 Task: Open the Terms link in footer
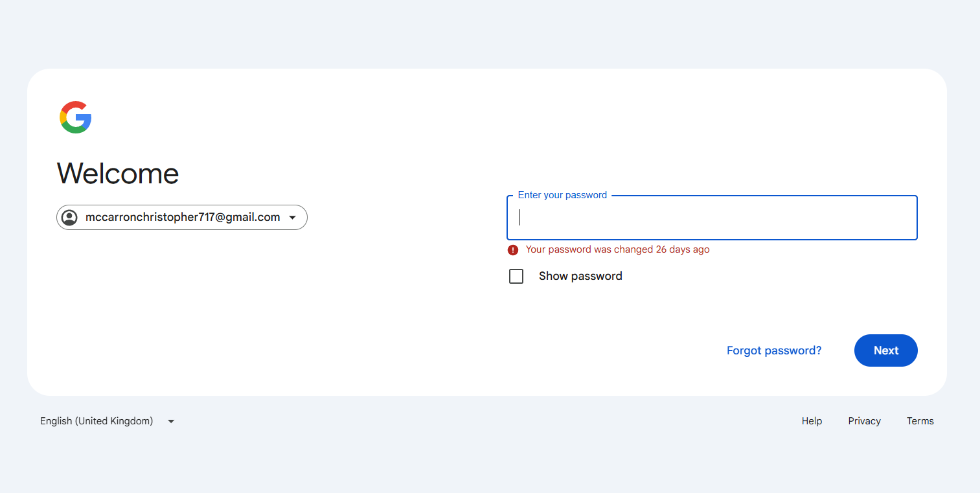click(920, 421)
